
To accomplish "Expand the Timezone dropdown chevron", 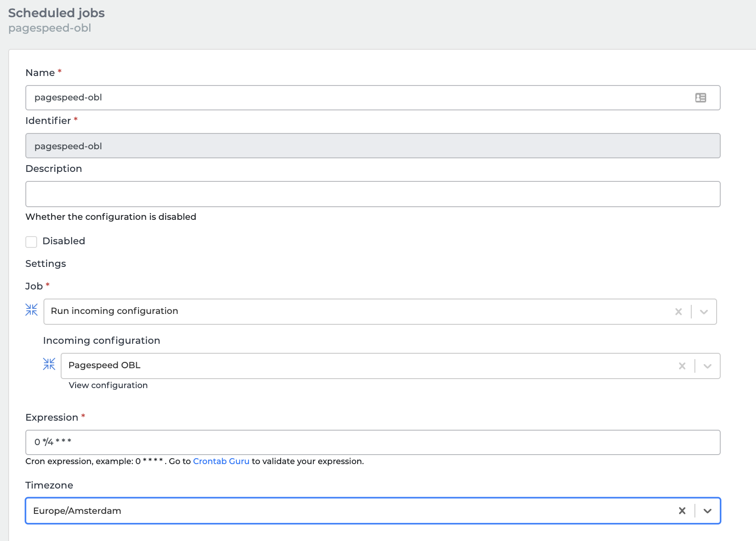I will (x=707, y=511).
